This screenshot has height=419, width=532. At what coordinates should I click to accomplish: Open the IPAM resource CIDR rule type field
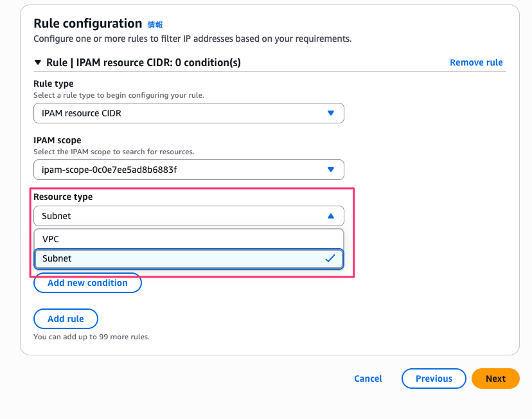[x=180, y=113]
